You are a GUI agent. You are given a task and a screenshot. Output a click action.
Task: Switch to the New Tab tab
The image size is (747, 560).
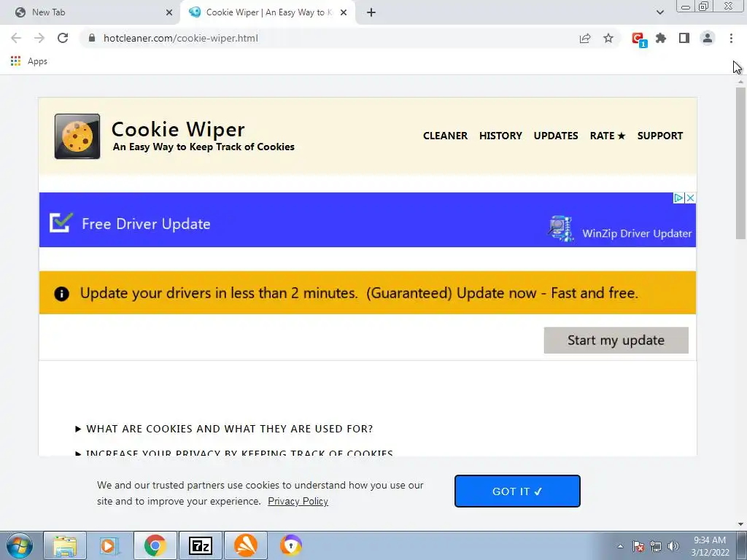89,12
